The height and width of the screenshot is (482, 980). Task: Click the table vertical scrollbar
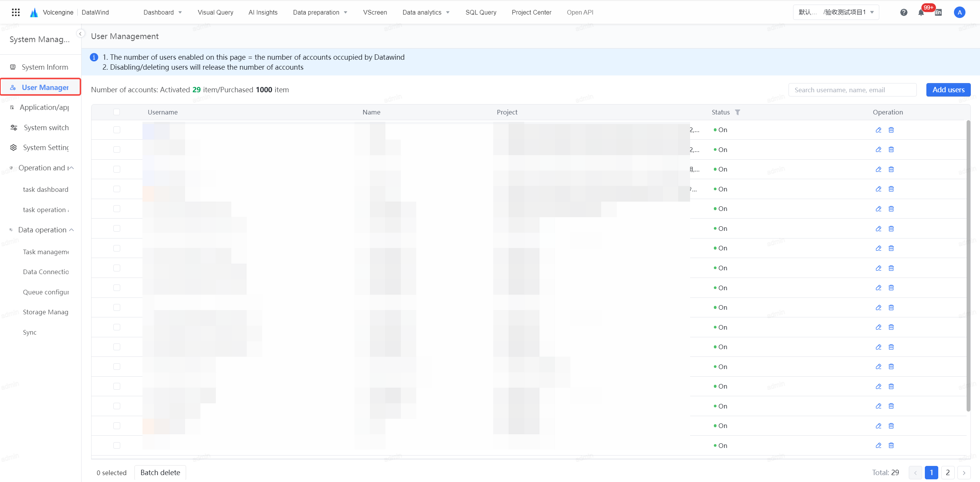[x=969, y=266]
